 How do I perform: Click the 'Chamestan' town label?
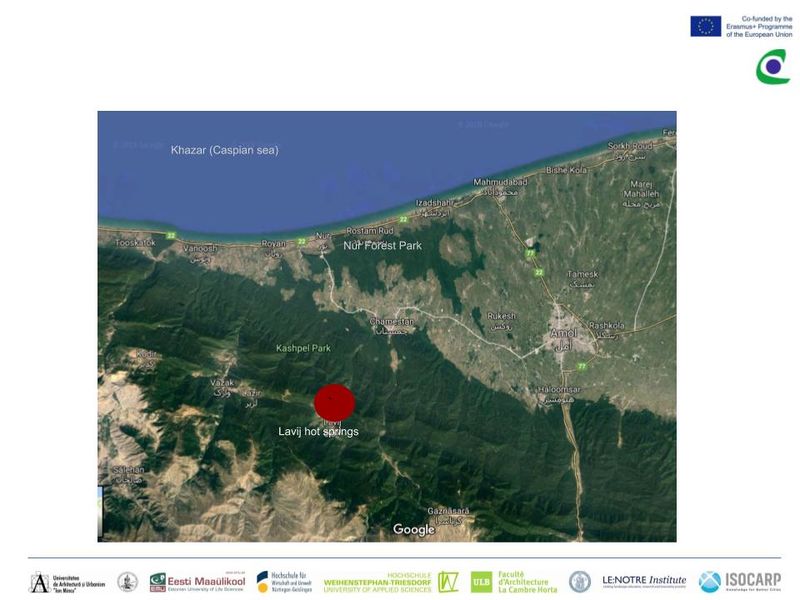tap(392, 322)
